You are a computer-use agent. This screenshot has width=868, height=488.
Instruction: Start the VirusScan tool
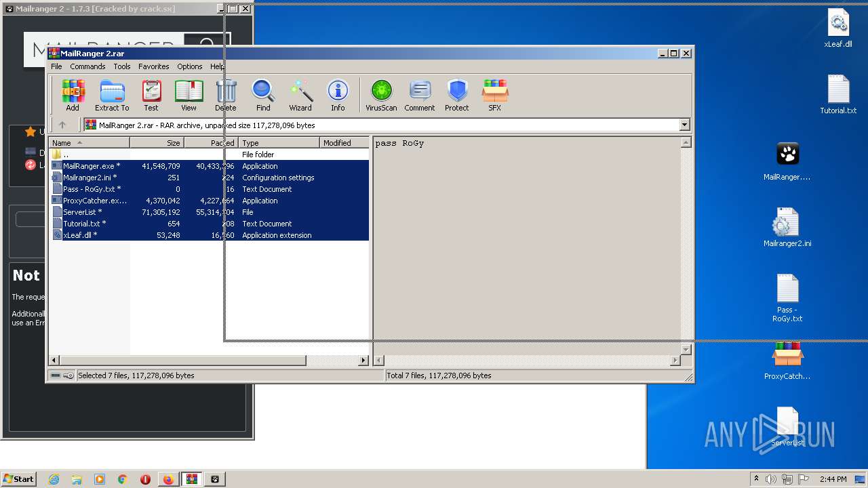coord(381,95)
